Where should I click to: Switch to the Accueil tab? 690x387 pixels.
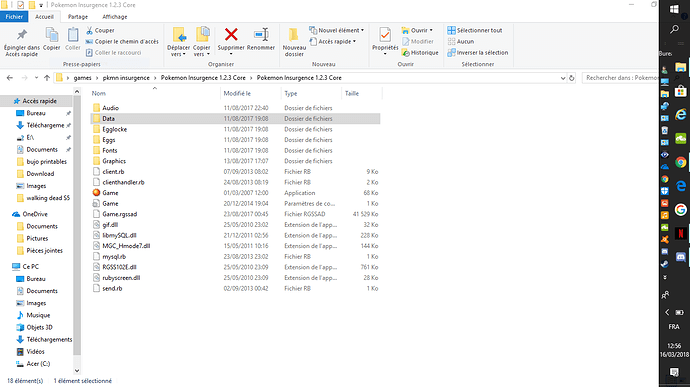click(44, 17)
